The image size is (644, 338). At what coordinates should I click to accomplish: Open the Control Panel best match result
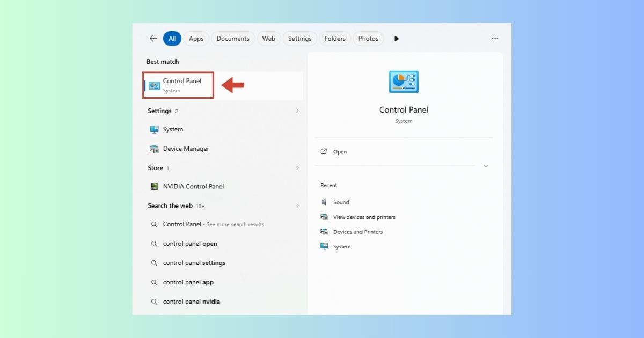click(x=223, y=86)
